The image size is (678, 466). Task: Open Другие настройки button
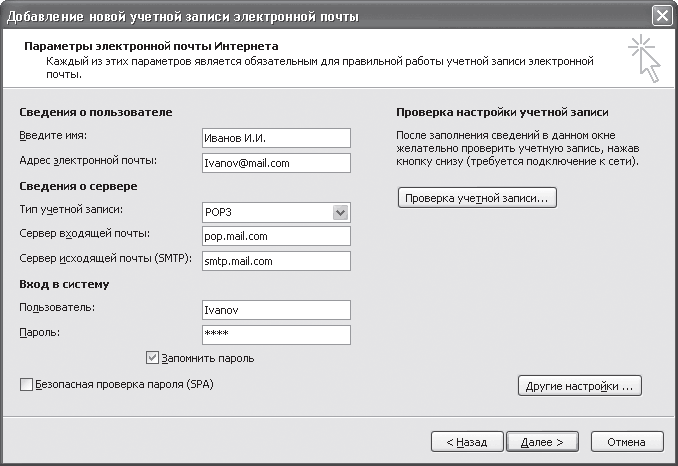[579, 386]
